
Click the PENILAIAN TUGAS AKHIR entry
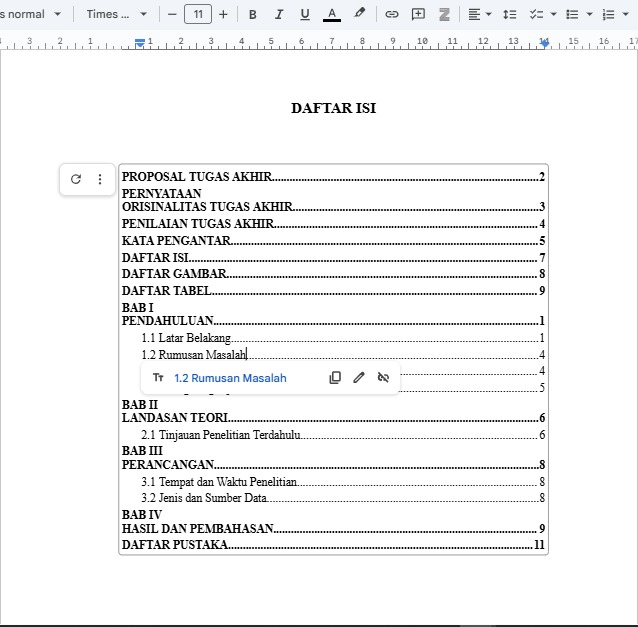click(333, 224)
